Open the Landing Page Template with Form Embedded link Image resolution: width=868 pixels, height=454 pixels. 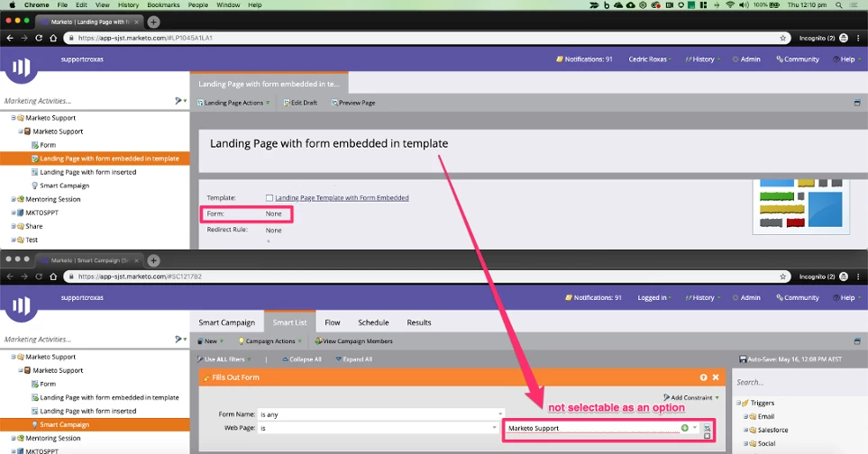pyautogui.click(x=343, y=198)
